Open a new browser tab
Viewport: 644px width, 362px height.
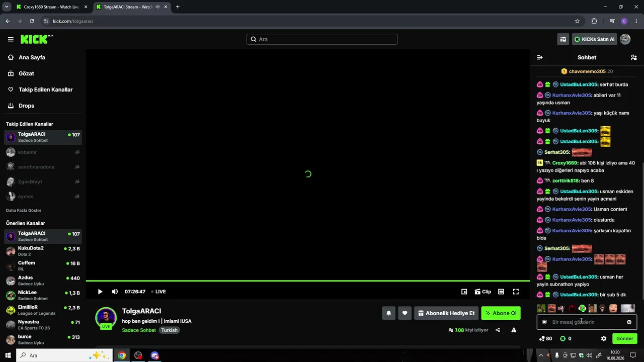click(x=178, y=7)
